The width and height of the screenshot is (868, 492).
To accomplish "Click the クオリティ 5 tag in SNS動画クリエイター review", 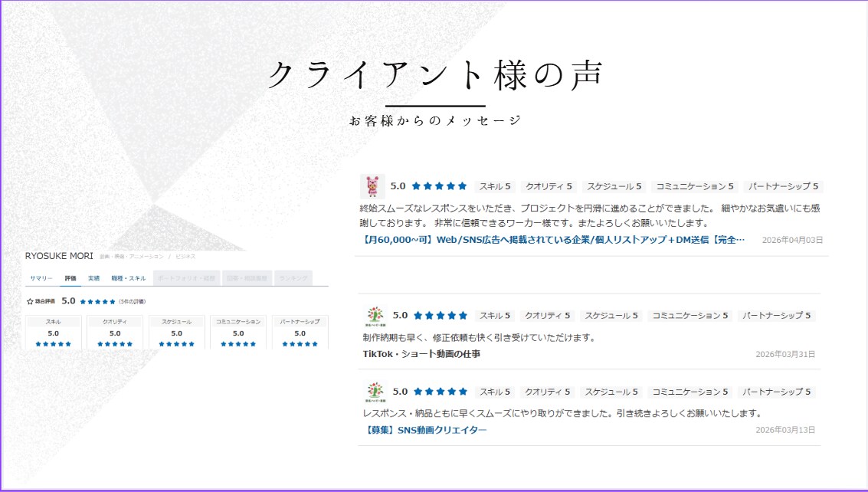I will [548, 392].
